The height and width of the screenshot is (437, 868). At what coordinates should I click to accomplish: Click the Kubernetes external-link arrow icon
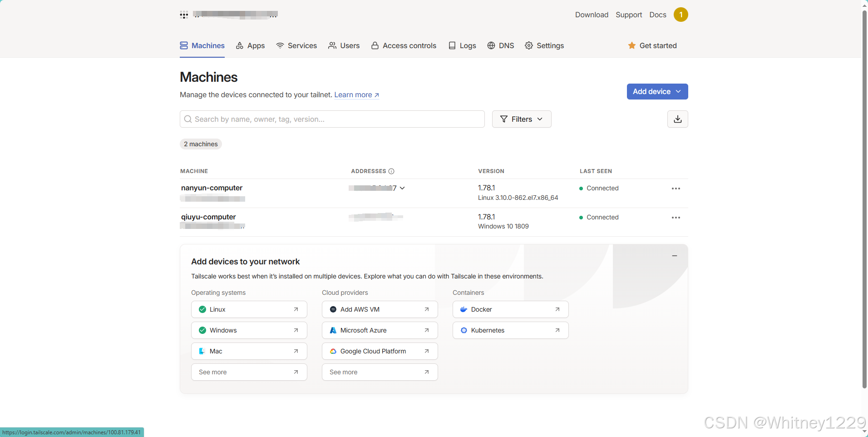(x=557, y=330)
